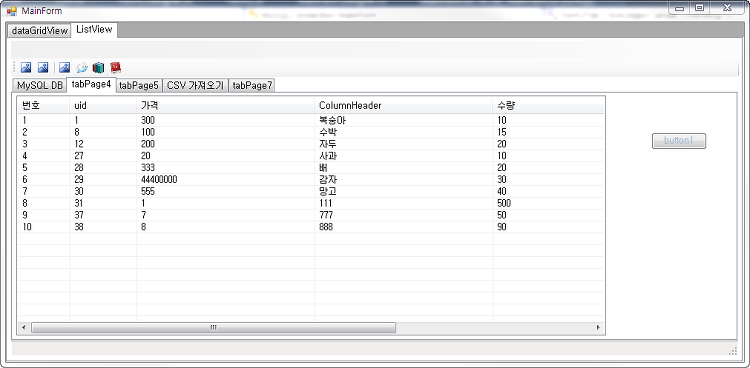
Task: Open the CSV 가져오기 tab
Action: pyautogui.click(x=195, y=86)
